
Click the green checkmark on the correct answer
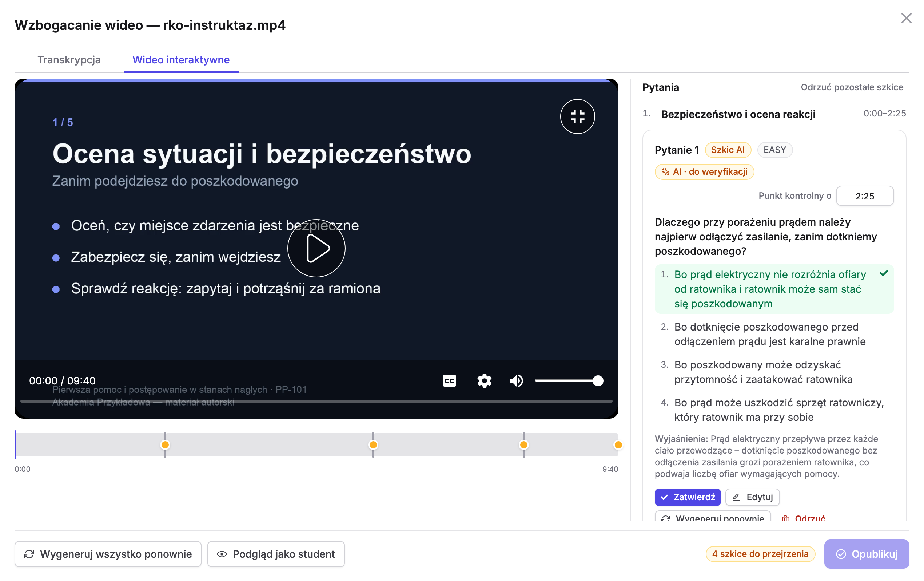(x=884, y=273)
